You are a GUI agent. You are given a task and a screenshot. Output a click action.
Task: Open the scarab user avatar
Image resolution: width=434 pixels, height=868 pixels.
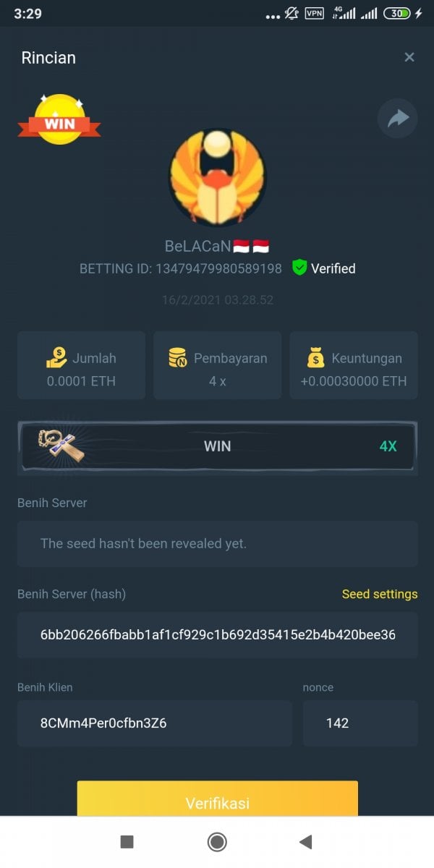click(218, 177)
